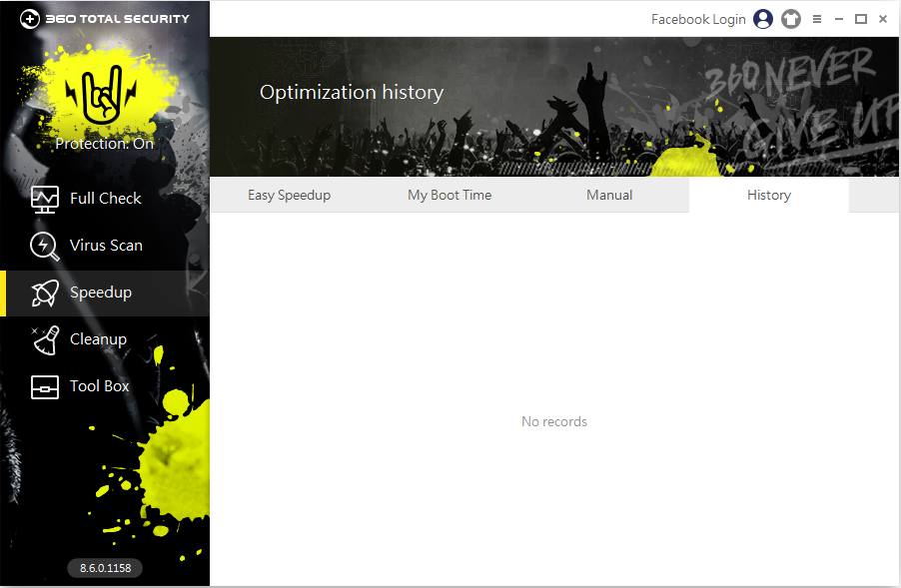Click the rock-hand protection status icon
Screen dimensions: 901x588
point(102,95)
